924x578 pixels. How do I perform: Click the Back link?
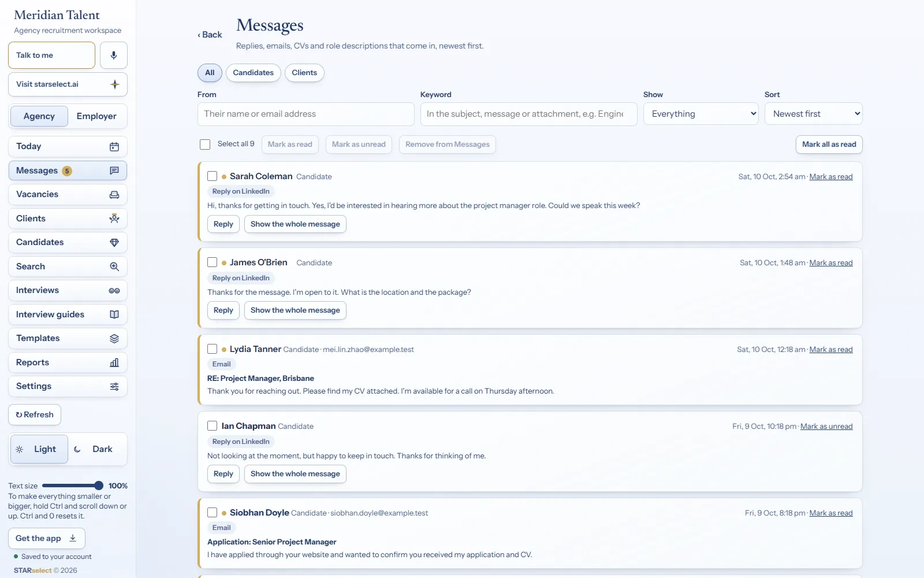[210, 35]
